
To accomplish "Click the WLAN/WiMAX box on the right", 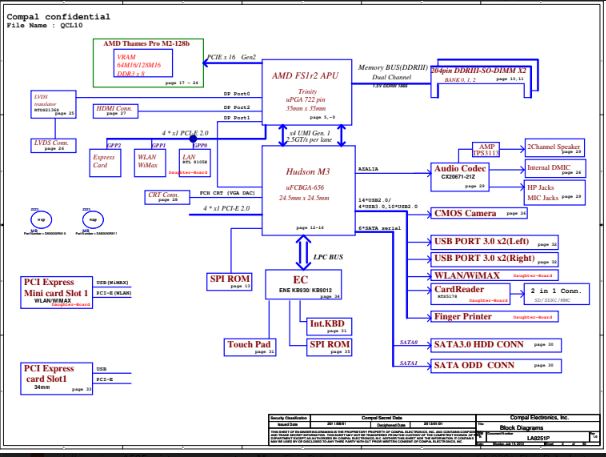I will [494, 276].
